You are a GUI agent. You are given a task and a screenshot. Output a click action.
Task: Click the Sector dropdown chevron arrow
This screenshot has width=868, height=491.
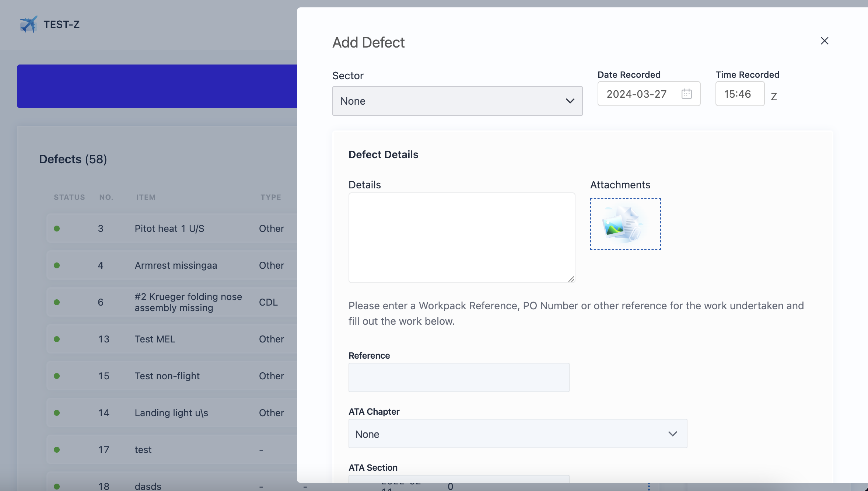point(570,101)
